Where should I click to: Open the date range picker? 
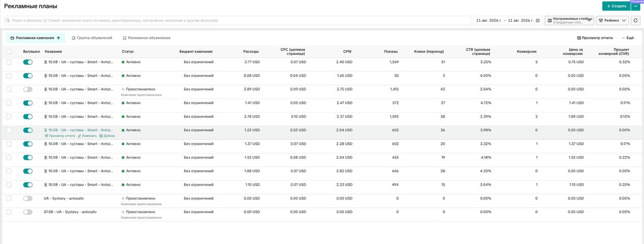click(507, 21)
